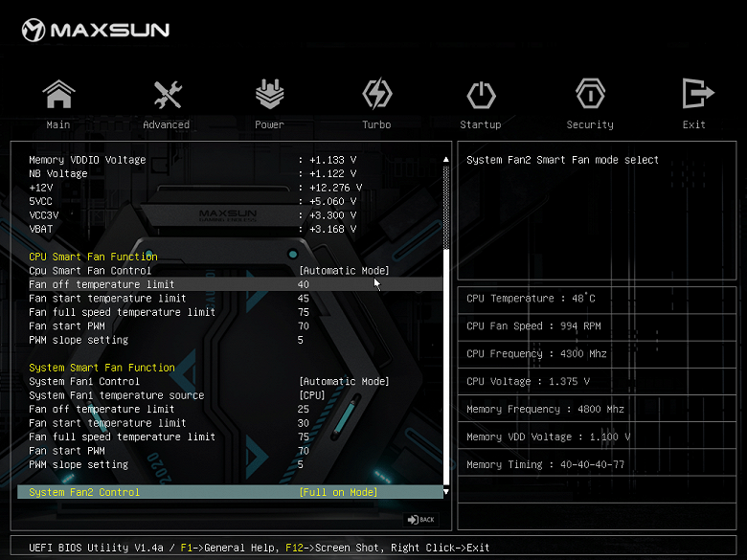Edit System PWM slope setting value 5
This screenshot has width=747, height=560.
(x=301, y=464)
